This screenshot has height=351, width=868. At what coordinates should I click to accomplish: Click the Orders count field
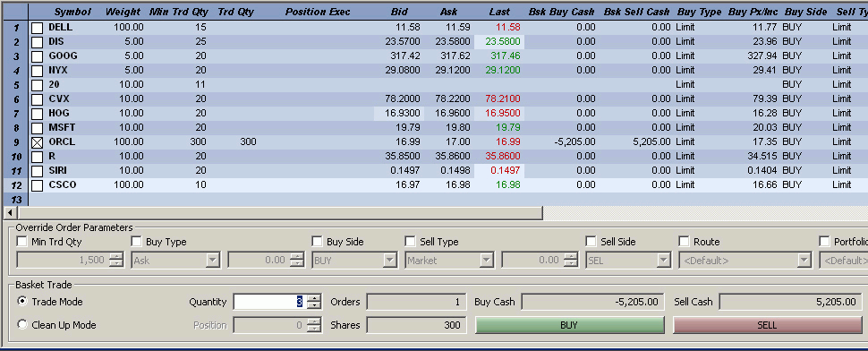417,303
